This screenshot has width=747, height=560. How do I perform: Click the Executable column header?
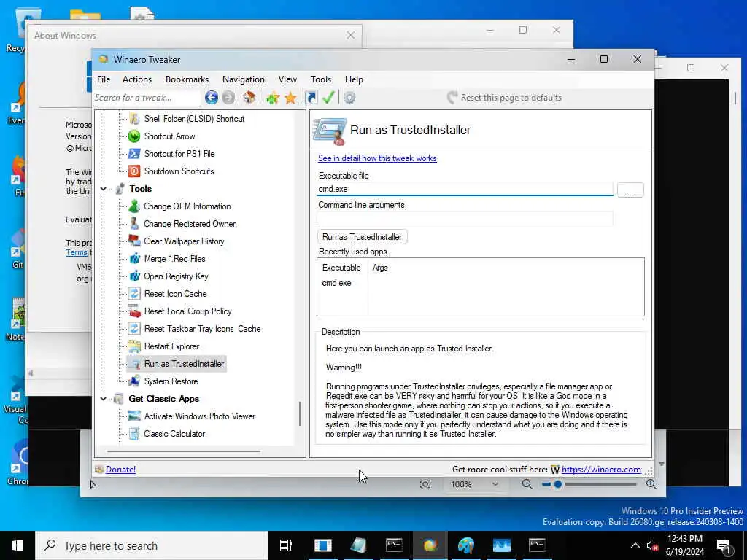[x=341, y=268]
